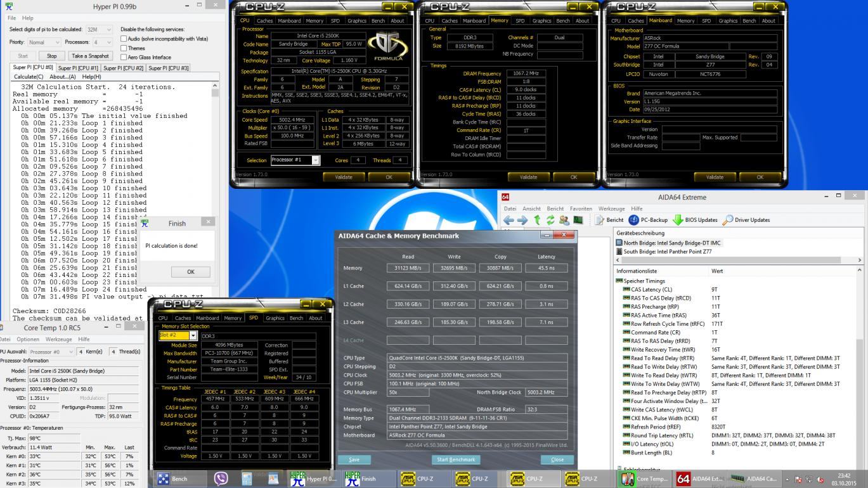Image resolution: width=868 pixels, height=488 pixels.
Task: Click AIDA64 forward navigation arrow
Action: (523, 220)
